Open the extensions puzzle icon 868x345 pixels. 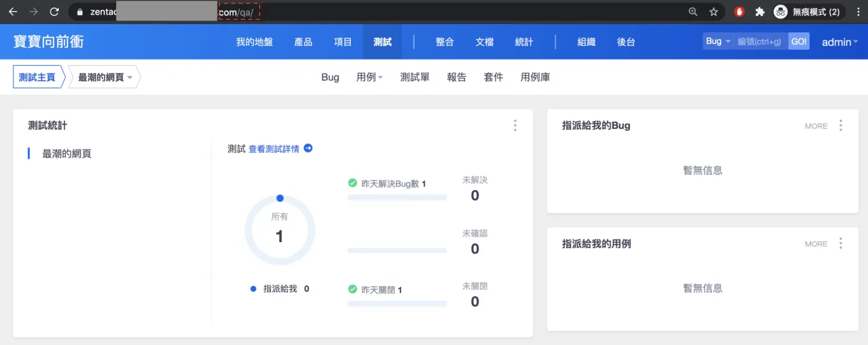(759, 12)
